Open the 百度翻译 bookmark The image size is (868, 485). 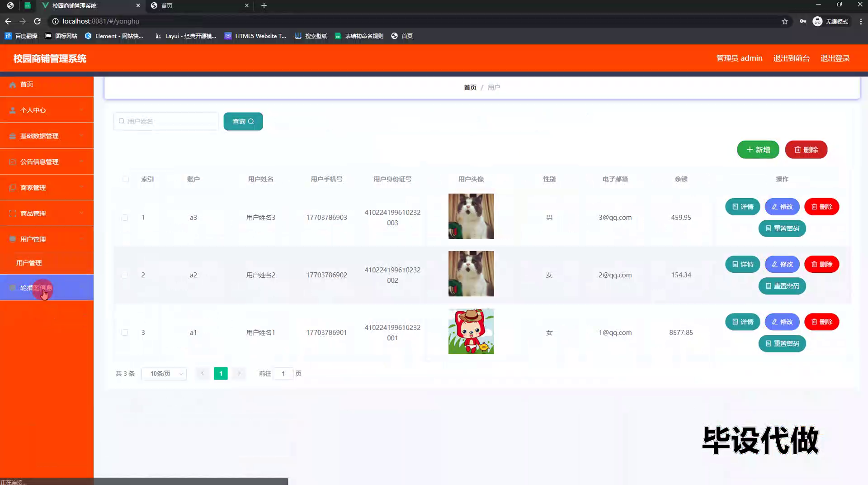click(21, 36)
